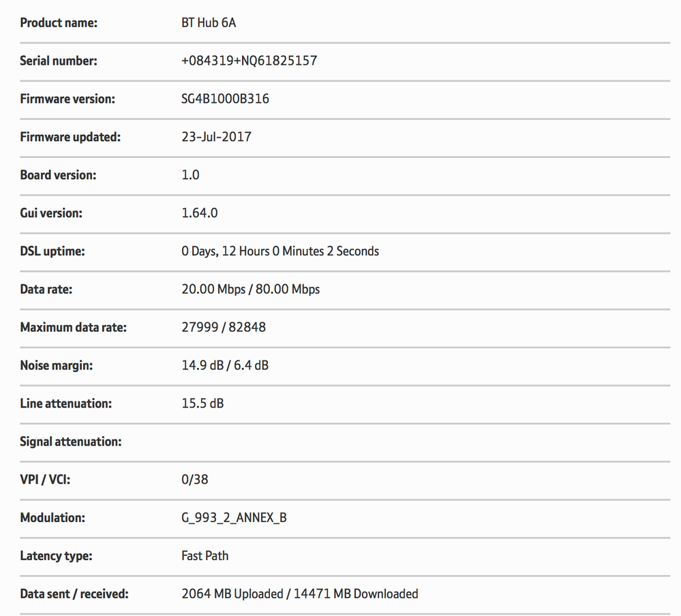Click the Signal attenuation label
This screenshot has width=681, height=616.
point(71,442)
